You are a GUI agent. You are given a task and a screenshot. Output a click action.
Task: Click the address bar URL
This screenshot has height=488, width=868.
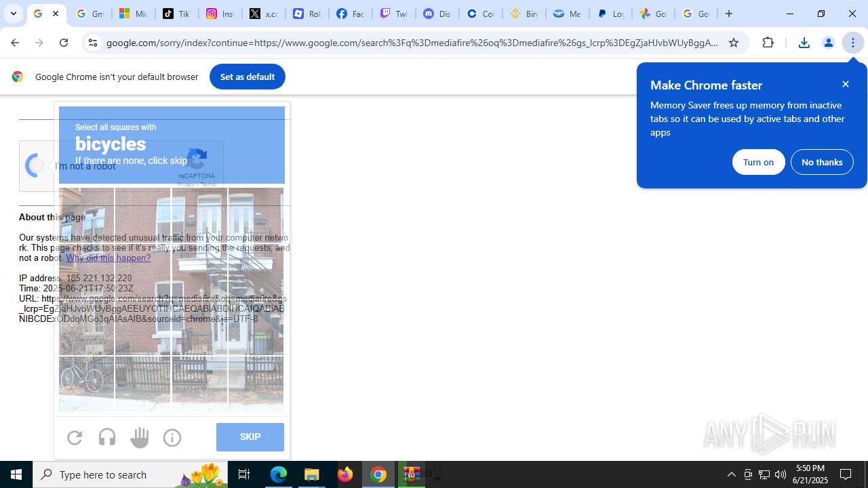pos(412,43)
